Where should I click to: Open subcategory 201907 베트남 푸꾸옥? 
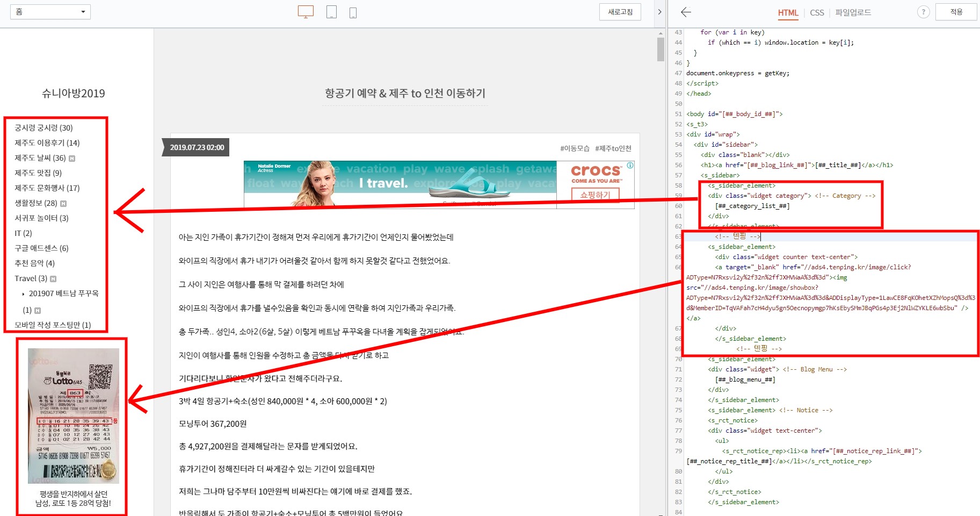[63, 293]
